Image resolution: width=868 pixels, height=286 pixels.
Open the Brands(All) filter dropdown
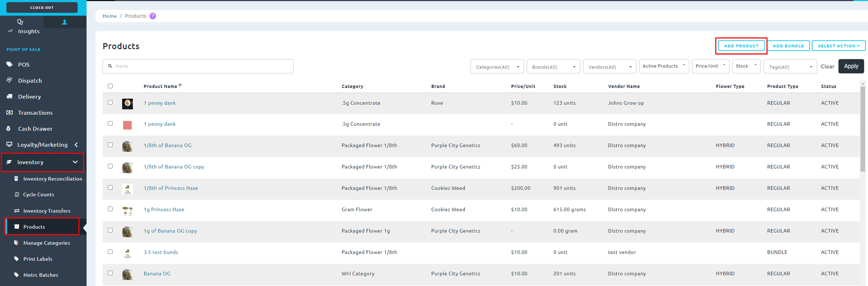553,66
